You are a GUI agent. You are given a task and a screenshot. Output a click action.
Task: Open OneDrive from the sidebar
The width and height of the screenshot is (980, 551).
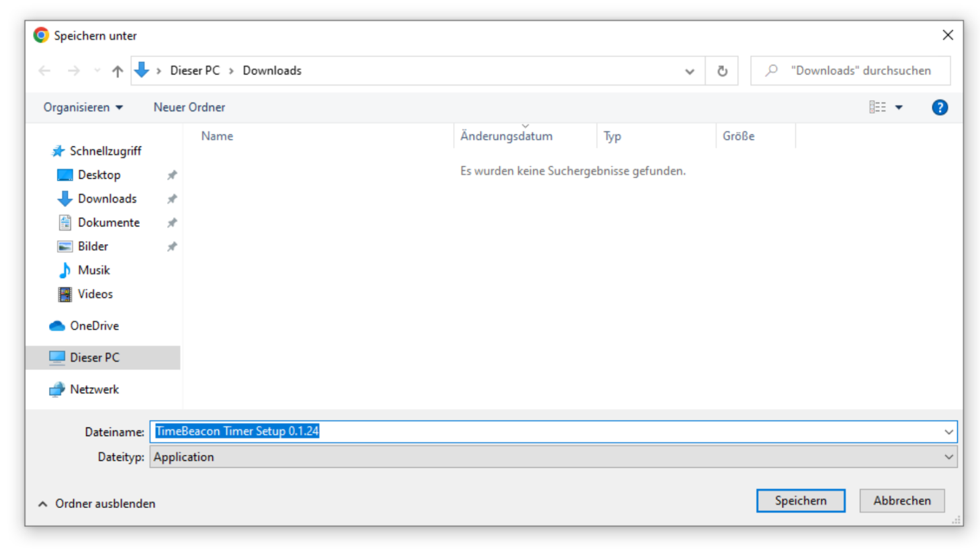[x=95, y=325]
